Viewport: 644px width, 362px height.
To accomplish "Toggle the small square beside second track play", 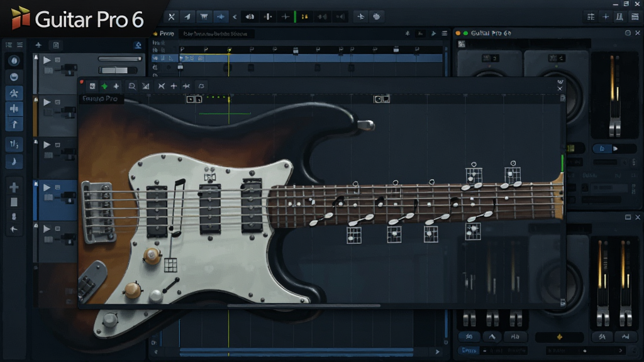I will (57, 102).
